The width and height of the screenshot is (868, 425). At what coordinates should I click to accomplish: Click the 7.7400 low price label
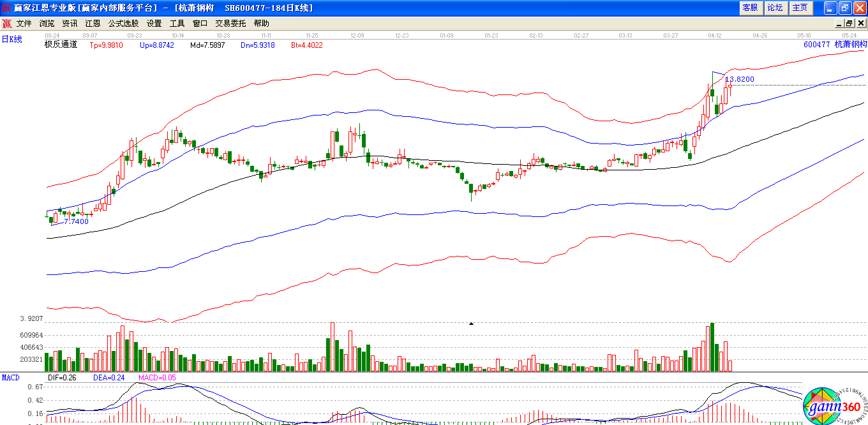(76, 221)
